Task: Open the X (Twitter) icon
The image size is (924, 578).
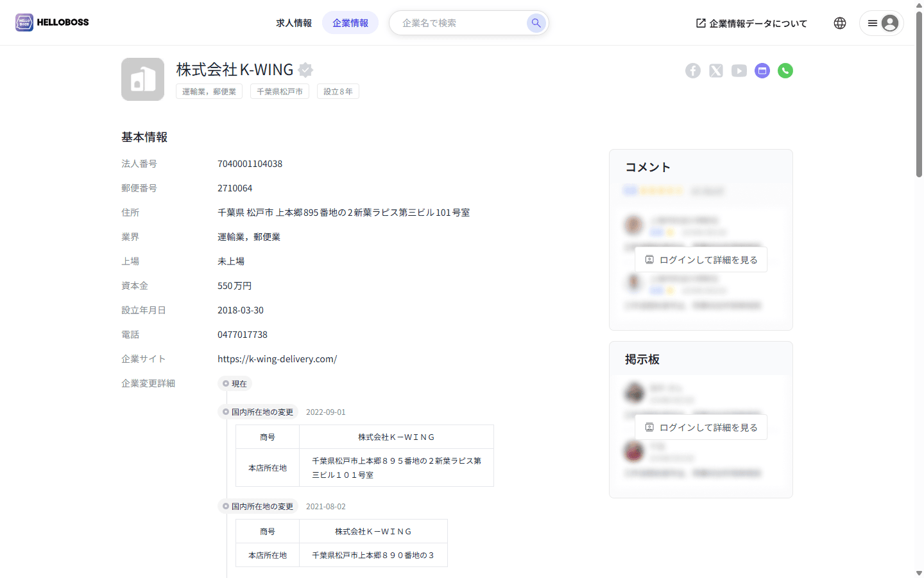Action: [x=716, y=71]
